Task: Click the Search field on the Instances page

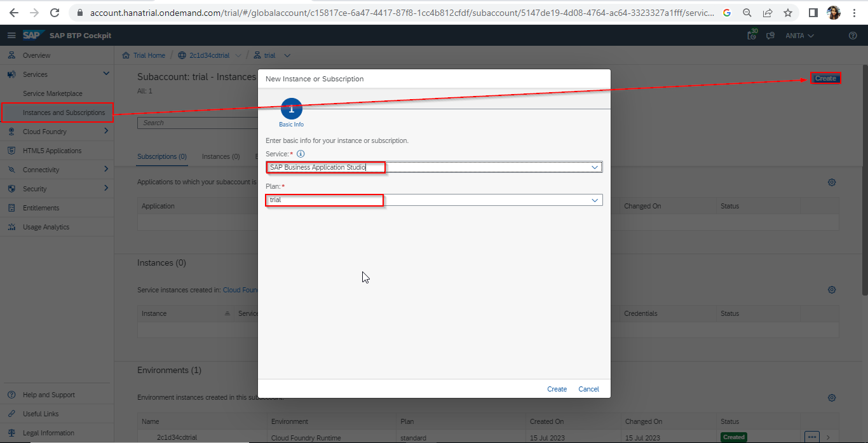Action: click(x=198, y=123)
